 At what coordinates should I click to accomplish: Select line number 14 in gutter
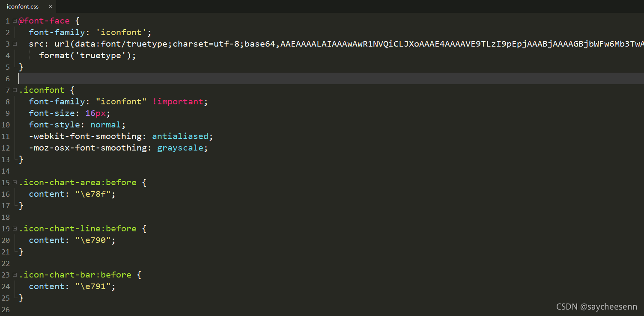tap(6, 171)
